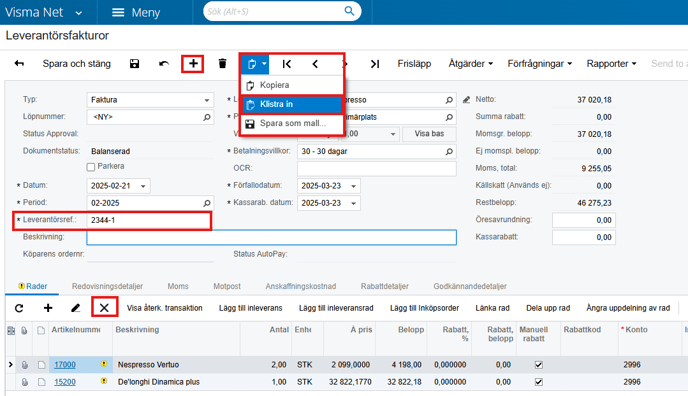The image size is (688, 396).
Task: Open the Rabattdetaljer tab
Action: point(385,286)
